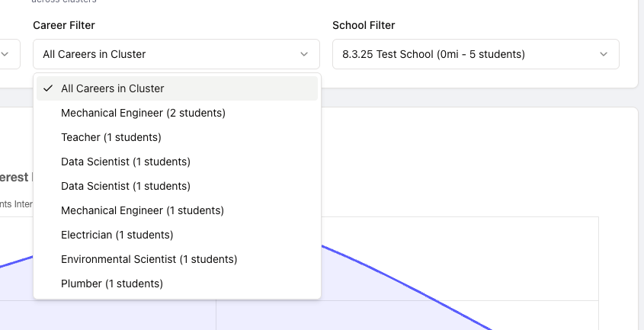Select Plumber (1 students) from list
This screenshot has height=330, width=644.
click(112, 284)
